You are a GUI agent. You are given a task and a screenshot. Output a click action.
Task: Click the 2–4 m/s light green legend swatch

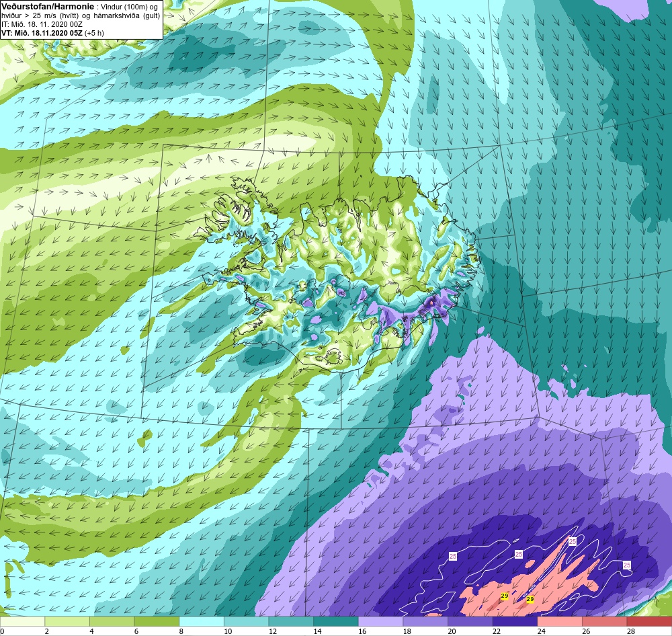(67, 621)
